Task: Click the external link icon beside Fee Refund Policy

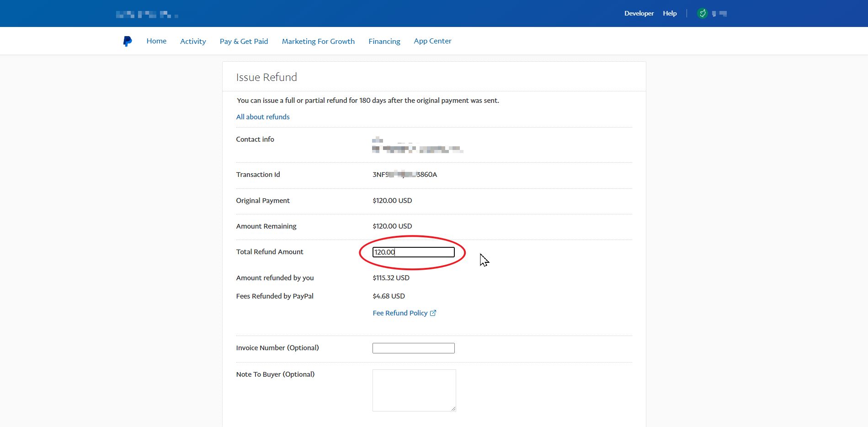Action: pyautogui.click(x=433, y=313)
